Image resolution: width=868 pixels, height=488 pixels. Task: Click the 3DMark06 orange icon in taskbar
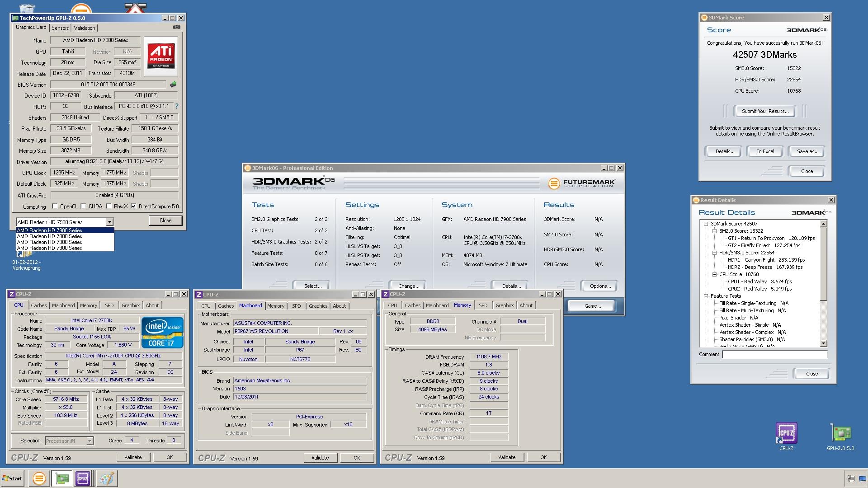pos(39,479)
